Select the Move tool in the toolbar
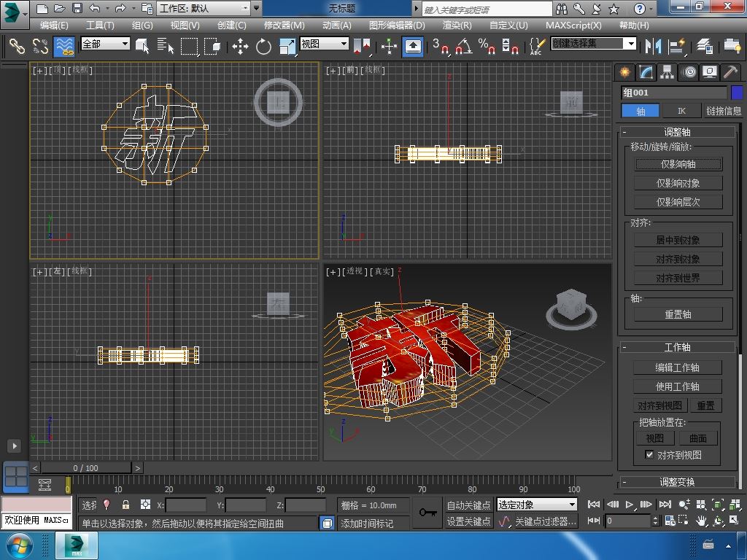The width and height of the screenshot is (747, 560). (240, 47)
